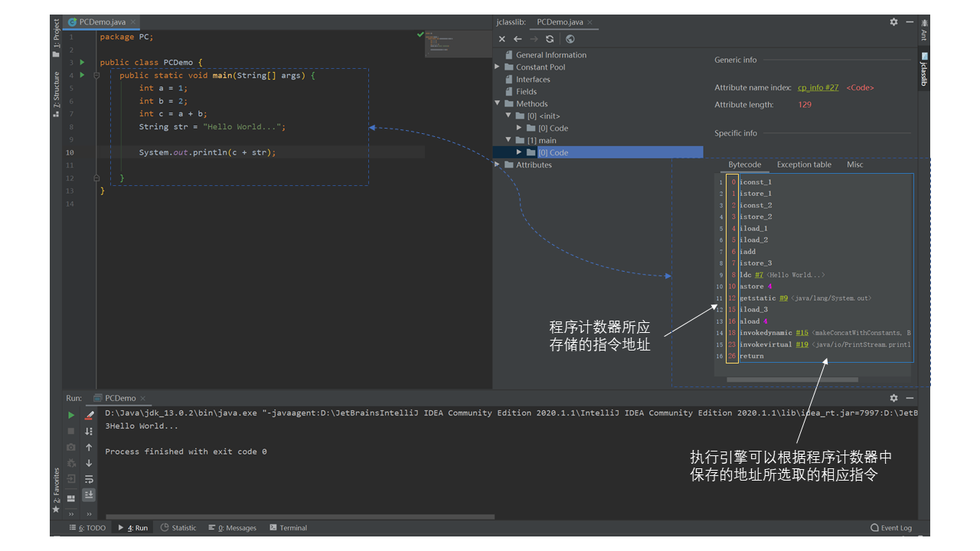Click the sort-lines arrow icon in Run panel
This screenshot has width=980, height=551.
tap(89, 431)
